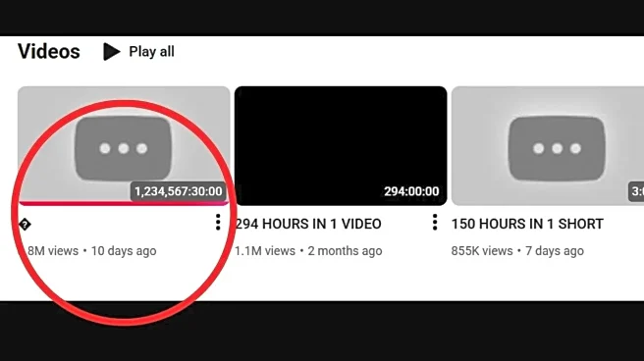Open three-dot menu for the 8M views video
This screenshot has width=644, height=361.
[218, 223]
